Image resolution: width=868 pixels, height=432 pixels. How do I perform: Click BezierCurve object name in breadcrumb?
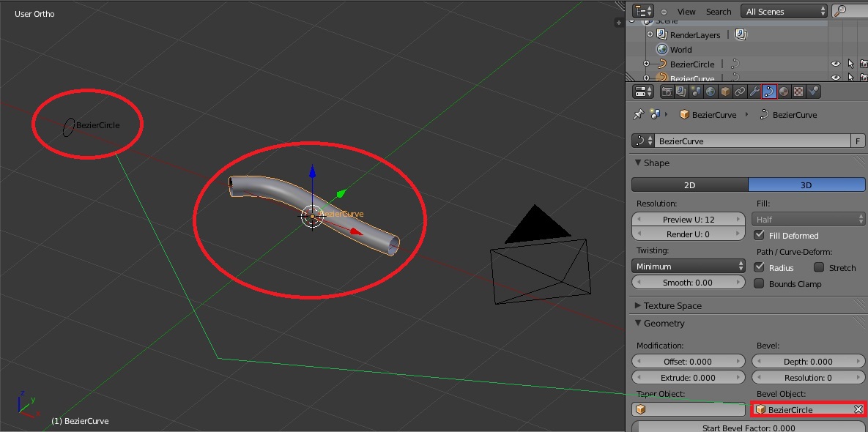point(714,115)
